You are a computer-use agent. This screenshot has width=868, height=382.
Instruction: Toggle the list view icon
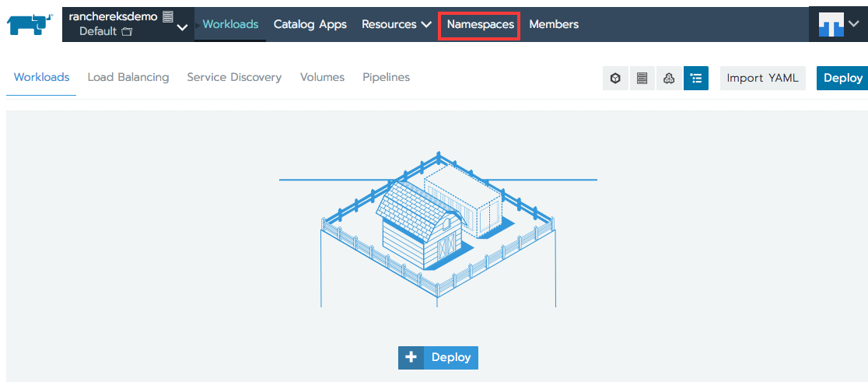(x=696, y=78)
